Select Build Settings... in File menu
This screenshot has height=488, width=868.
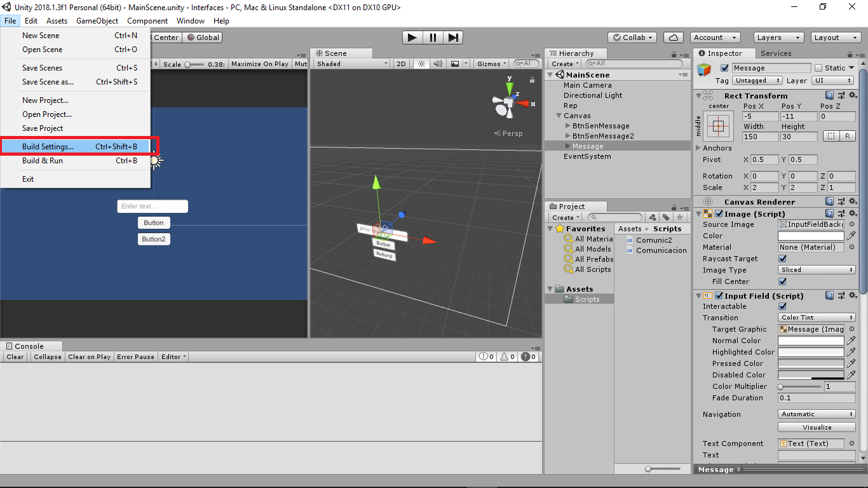point(75,147)
